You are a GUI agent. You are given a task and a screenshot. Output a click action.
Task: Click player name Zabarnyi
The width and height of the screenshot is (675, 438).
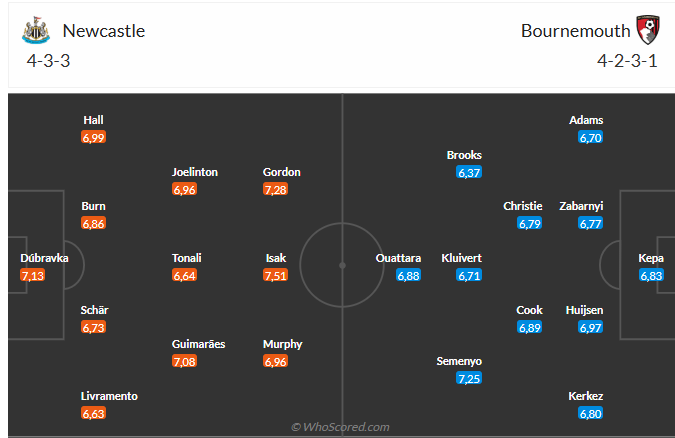[x=581, y=206]
